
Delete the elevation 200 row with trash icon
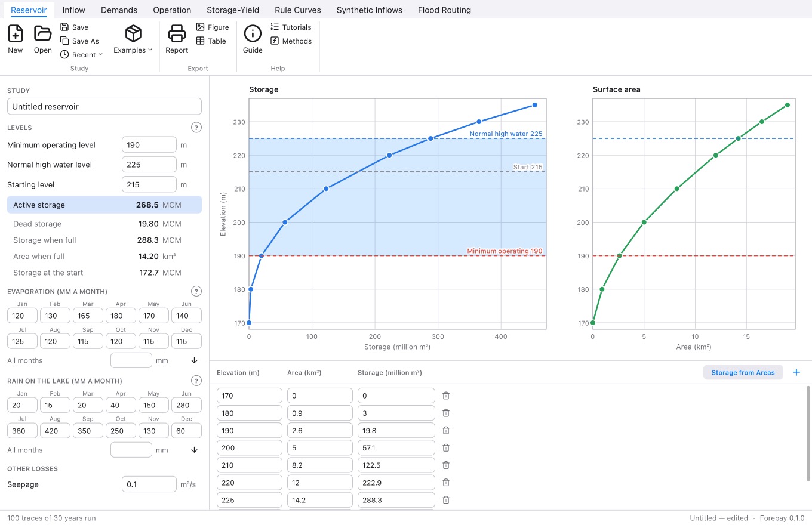(x=445, y=447)
